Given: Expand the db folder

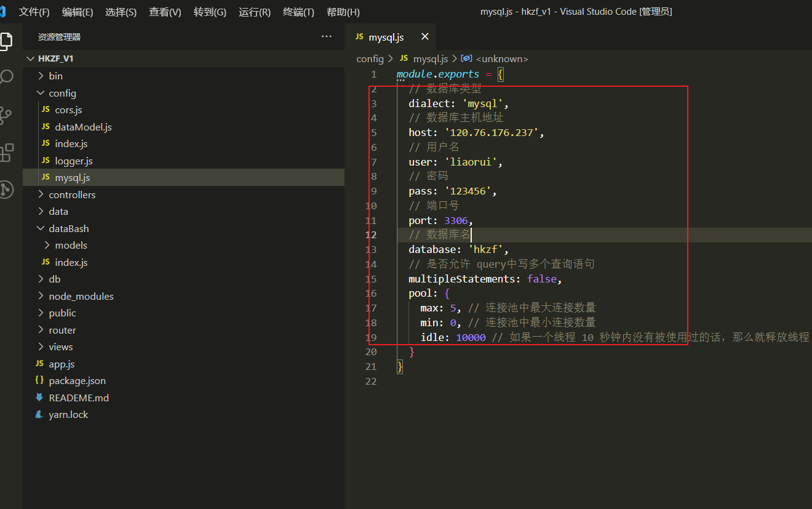Looking at the screenshot, I should [41, 279].
